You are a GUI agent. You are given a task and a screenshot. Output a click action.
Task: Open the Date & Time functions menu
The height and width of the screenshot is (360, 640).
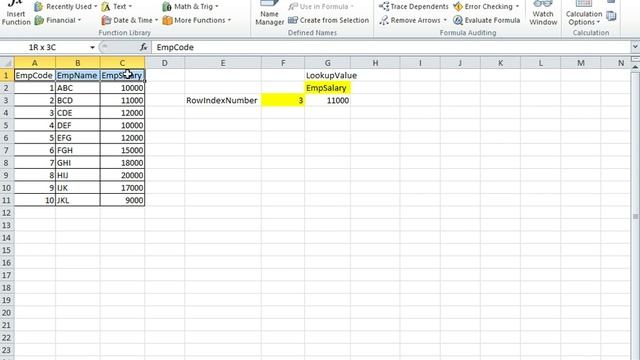coord(129,20)
